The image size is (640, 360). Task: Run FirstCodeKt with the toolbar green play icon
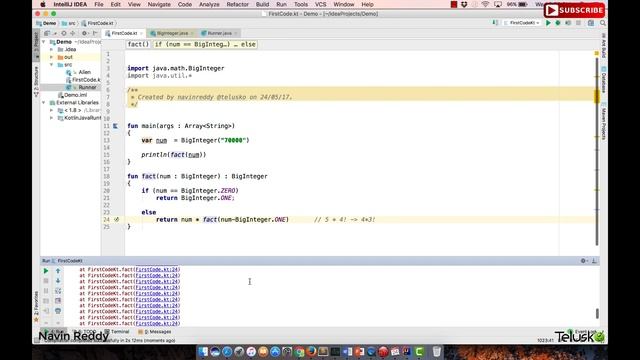548,23
